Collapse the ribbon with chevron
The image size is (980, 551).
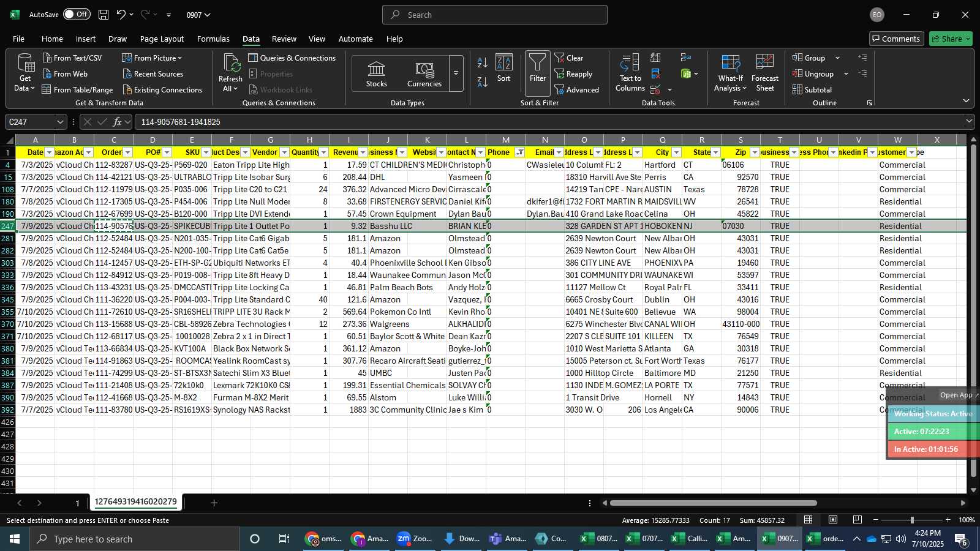[966, 101]
